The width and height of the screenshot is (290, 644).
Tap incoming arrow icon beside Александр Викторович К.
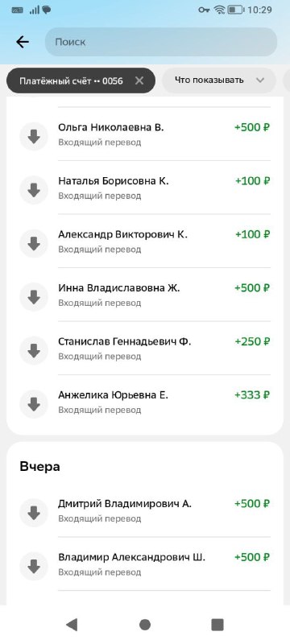(34, 244)
